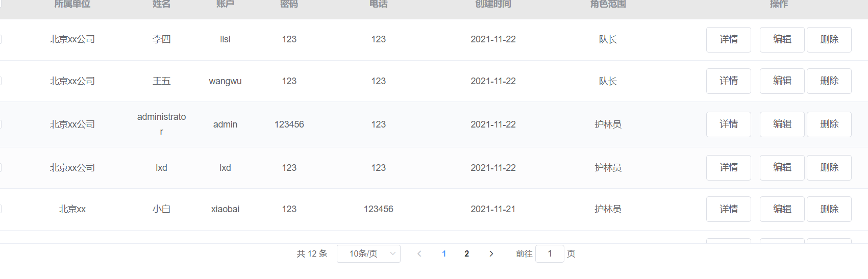The image size is (868, 279).
Task: Click 编辑 for user wangwu
Action: 782,81
